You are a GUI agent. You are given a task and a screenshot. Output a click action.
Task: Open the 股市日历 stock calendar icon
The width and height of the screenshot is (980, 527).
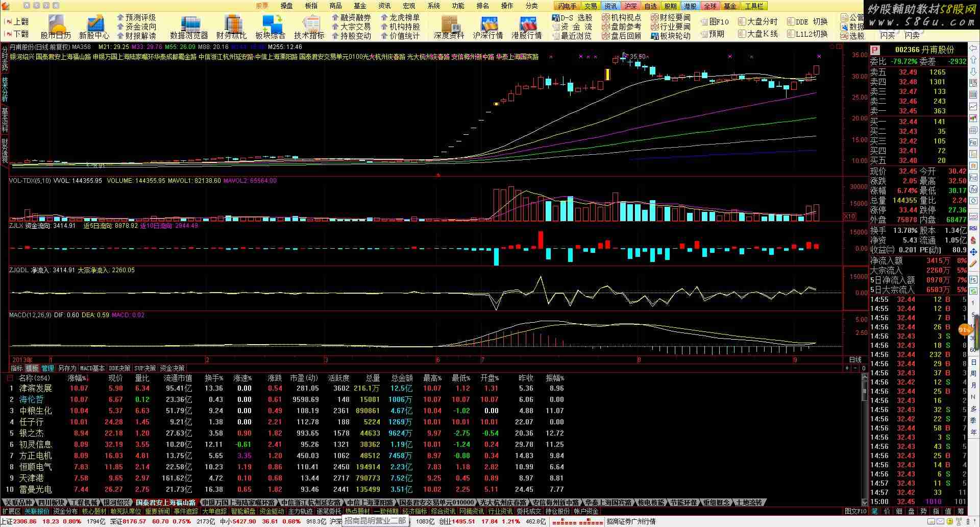(56, 27)
